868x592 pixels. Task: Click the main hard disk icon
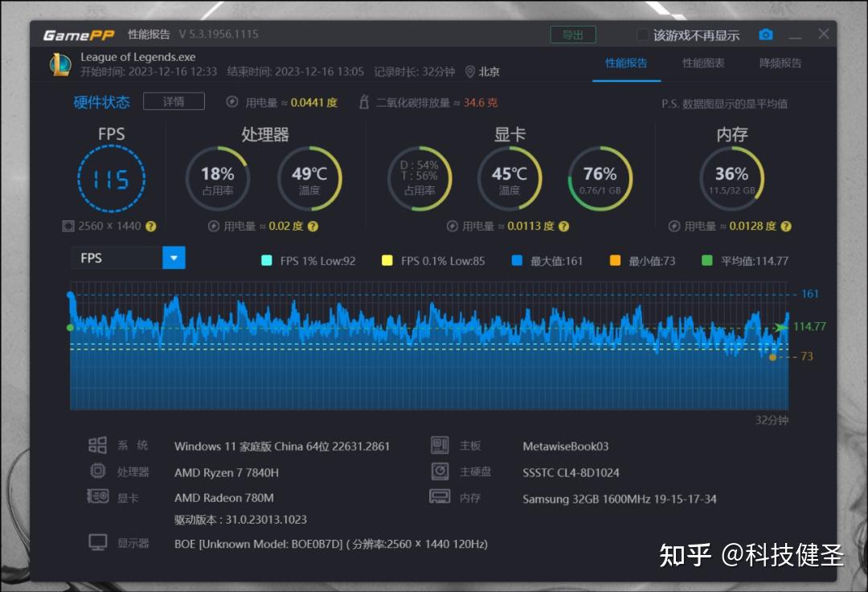(x=440, y=471)
